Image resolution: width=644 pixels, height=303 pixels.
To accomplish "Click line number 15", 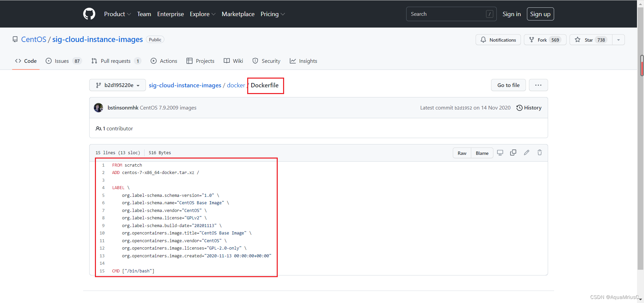I will tap(102, 271).
